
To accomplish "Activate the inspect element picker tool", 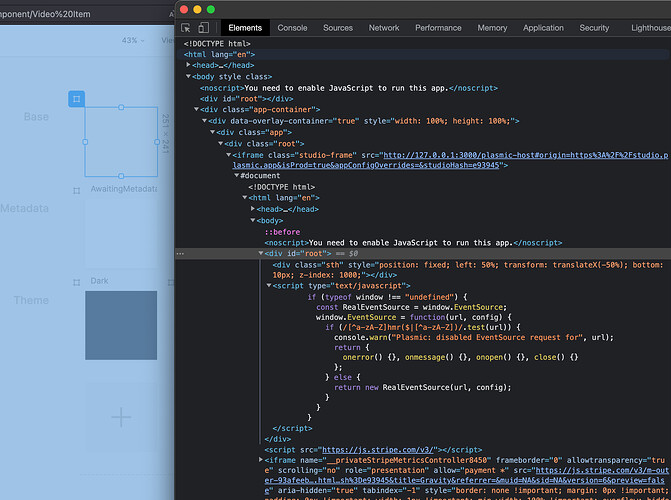I will [187, 28].
